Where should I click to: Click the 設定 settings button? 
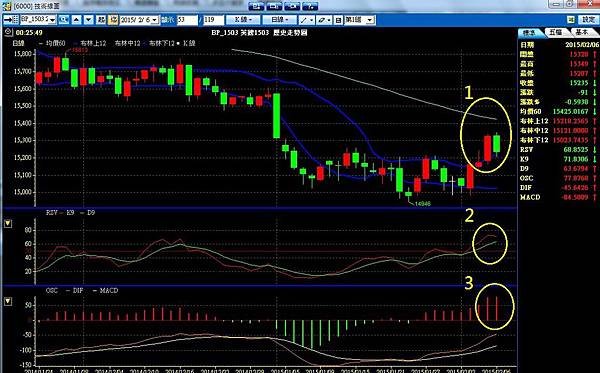click(588, 20)
